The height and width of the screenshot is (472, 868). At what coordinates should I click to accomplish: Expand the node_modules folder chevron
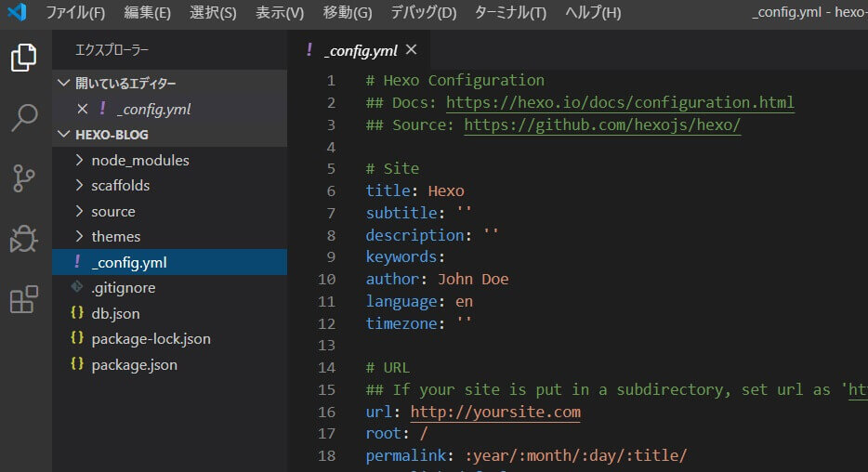(79, 160)
